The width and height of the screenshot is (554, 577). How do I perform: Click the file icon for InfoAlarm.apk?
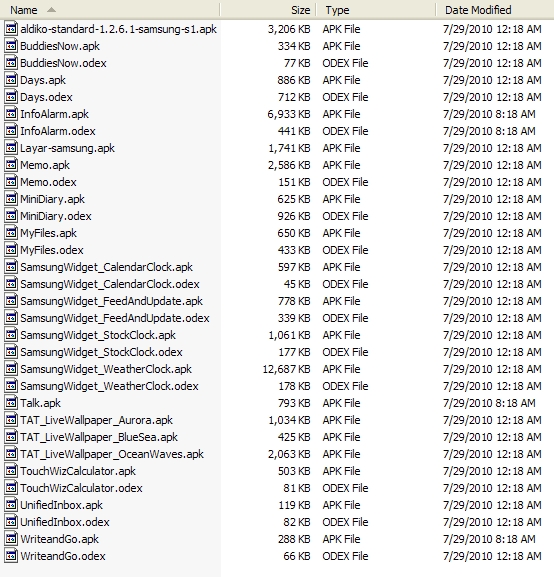coord(11,114)
